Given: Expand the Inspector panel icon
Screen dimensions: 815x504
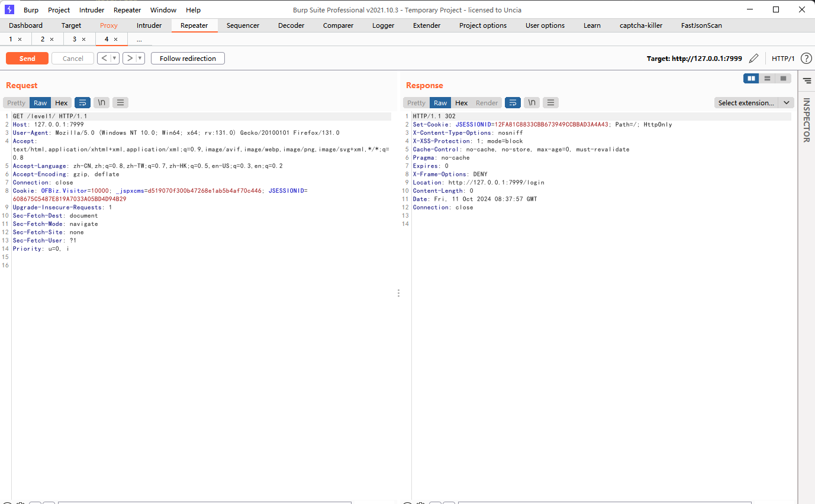Looking at the screenshot, I should point(807,80).
